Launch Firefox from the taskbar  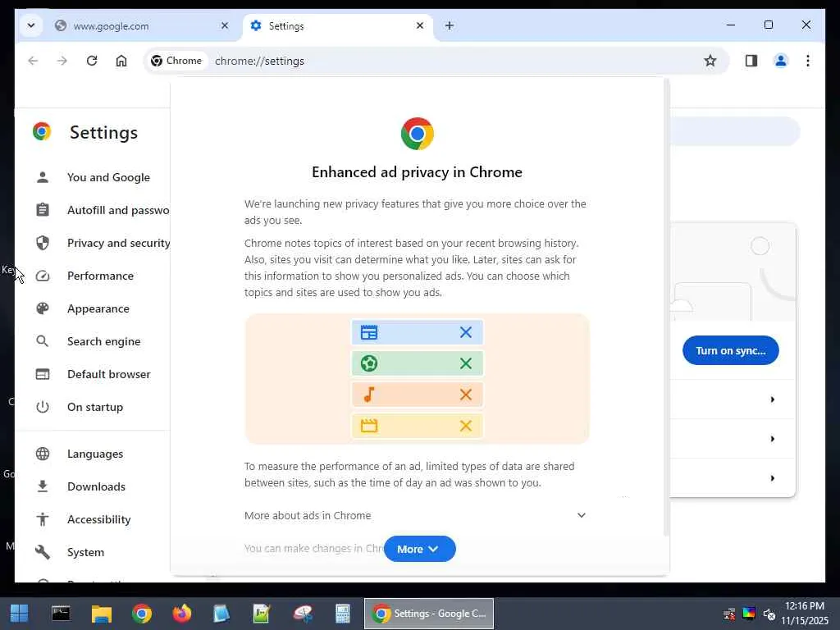coord(181,614)
